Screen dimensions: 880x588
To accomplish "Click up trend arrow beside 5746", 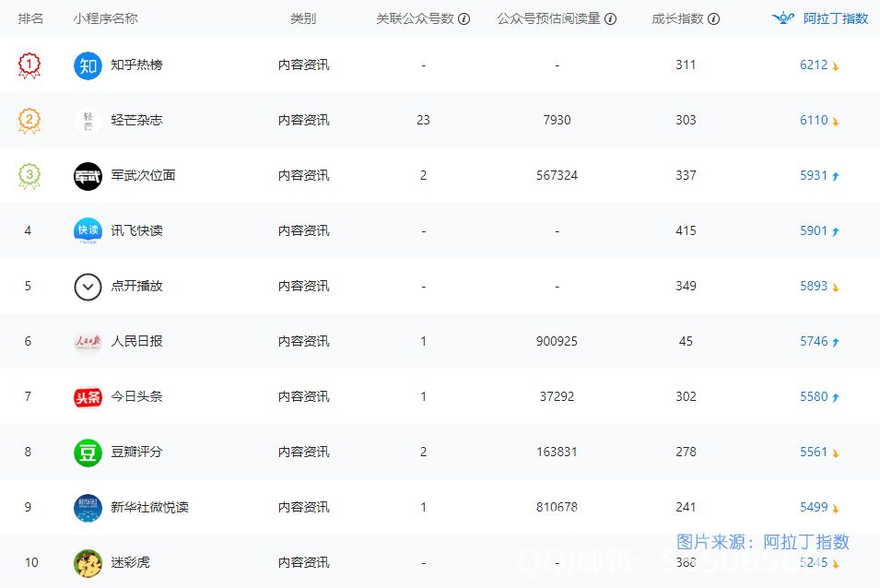I will click(x=836, y=342).
